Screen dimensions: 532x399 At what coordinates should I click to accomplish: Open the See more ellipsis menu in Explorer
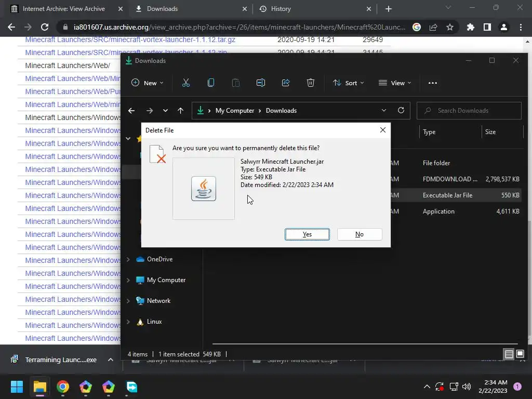[x=433, y=83]
